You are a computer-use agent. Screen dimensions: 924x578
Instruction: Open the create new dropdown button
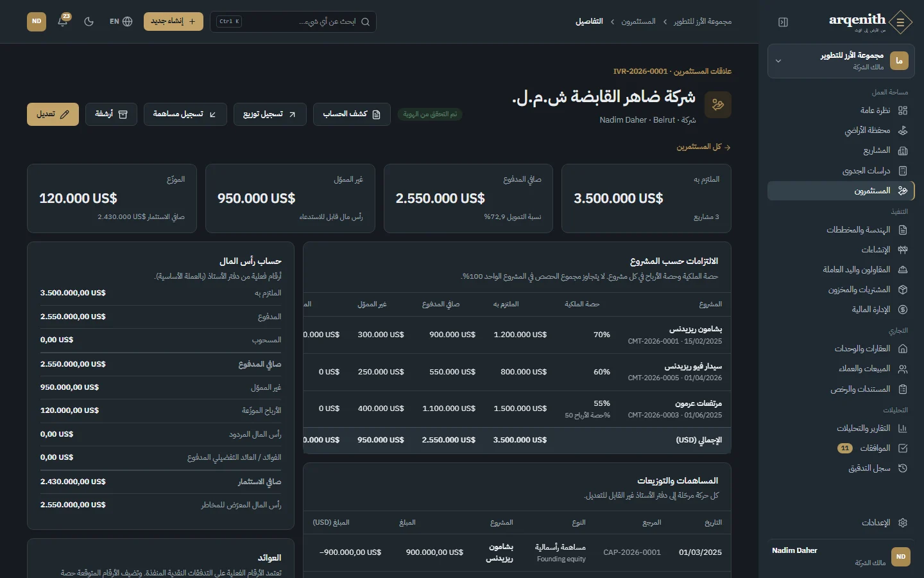(173, 21)
